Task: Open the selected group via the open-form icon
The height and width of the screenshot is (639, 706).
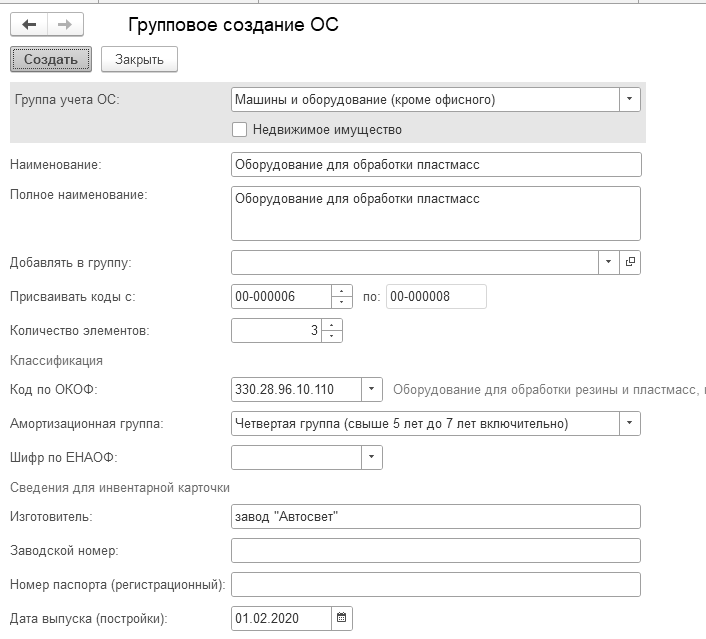Action: pos(630,262)
